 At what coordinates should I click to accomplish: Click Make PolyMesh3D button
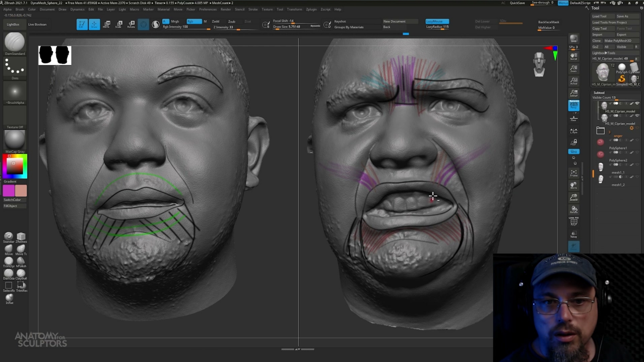(622, 41)
